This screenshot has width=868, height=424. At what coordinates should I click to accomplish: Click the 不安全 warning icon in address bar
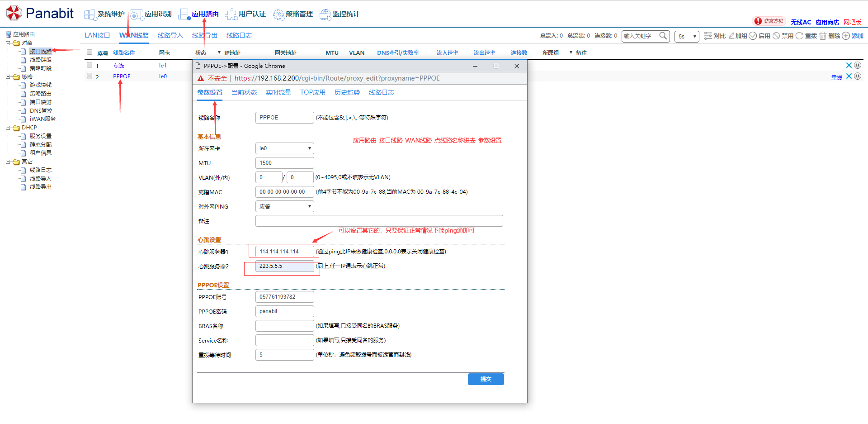201,78
